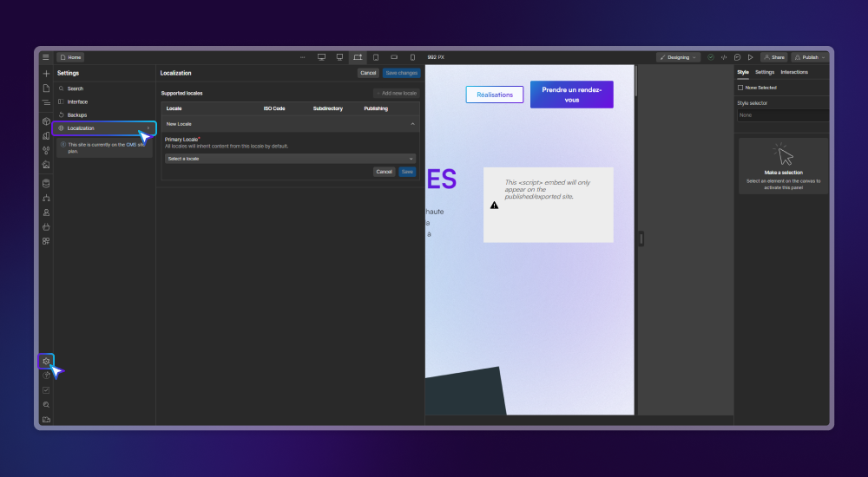Click the Share button
The width and height of the screenshot is (868, 477).
(x=774, y=57)
